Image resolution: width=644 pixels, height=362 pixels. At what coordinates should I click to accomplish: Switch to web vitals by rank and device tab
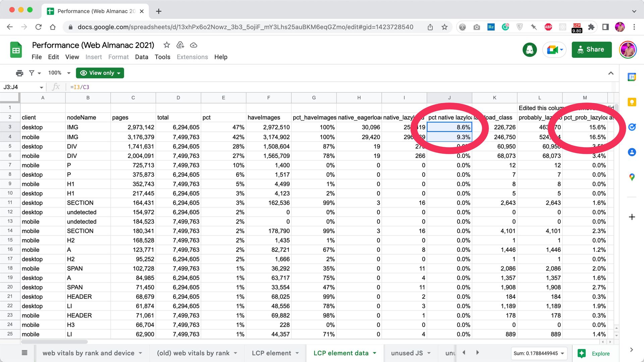point(88,353)
